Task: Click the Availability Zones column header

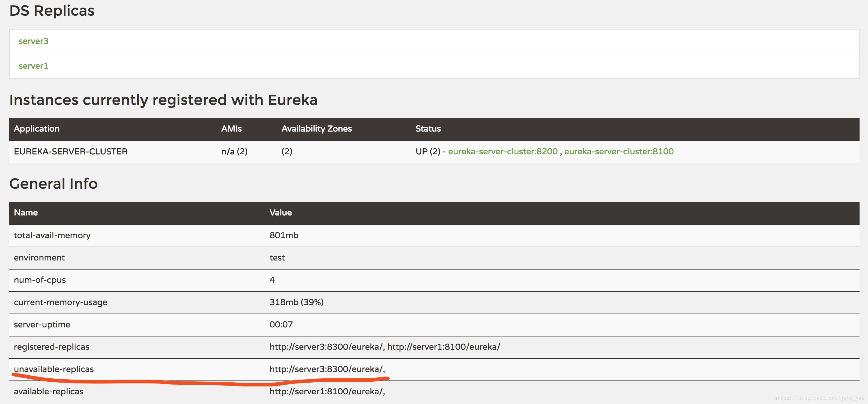Action: (x=317, y=129)
